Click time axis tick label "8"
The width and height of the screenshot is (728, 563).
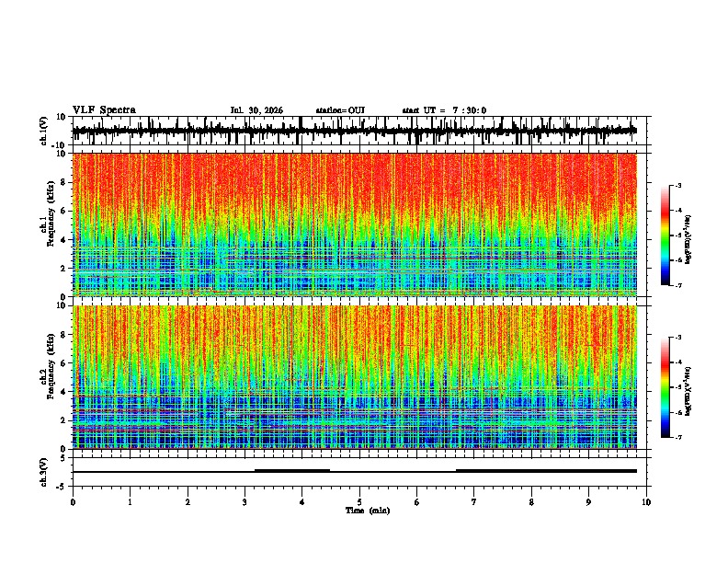[531, 502]
